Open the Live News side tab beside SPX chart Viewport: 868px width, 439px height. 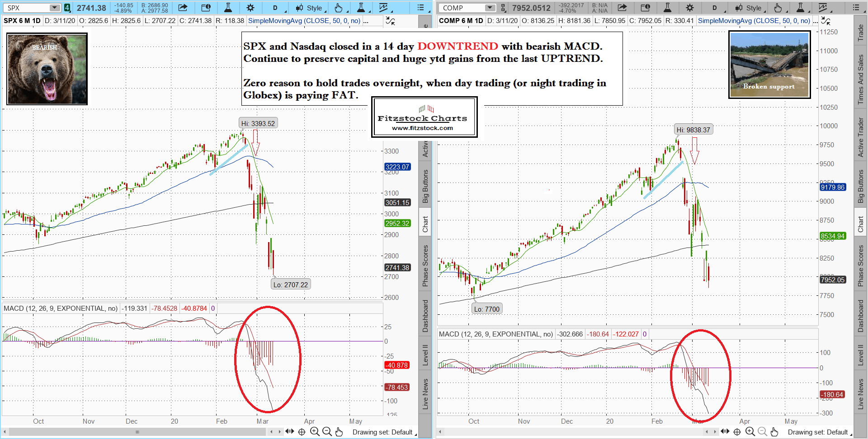click(425, 394)
